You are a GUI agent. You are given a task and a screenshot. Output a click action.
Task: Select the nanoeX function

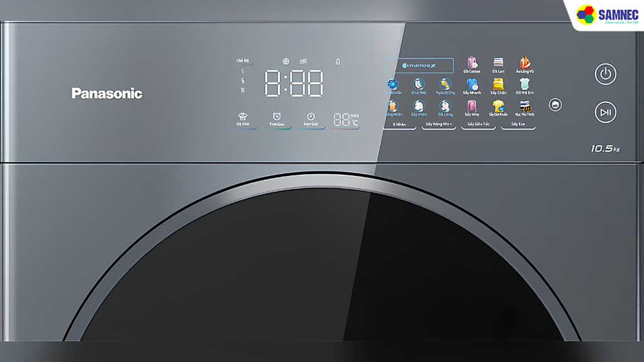[x=419, y=65]
